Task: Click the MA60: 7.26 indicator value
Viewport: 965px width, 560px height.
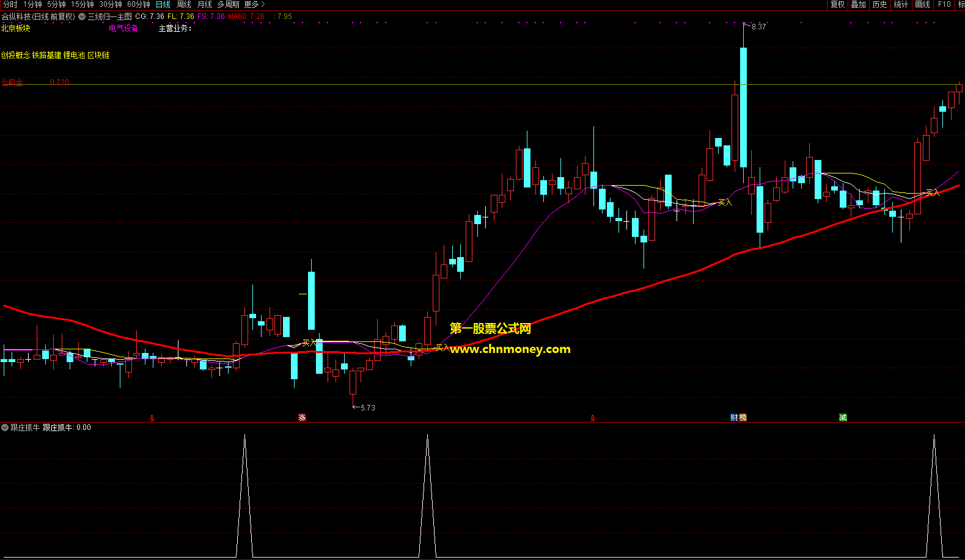Action: [x=246, y=16]
